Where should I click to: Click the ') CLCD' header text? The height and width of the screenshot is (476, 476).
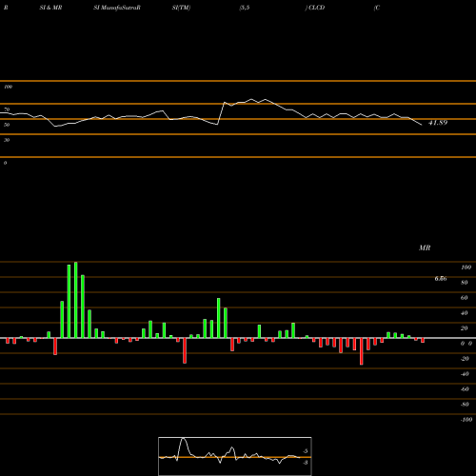click(315, 8)
